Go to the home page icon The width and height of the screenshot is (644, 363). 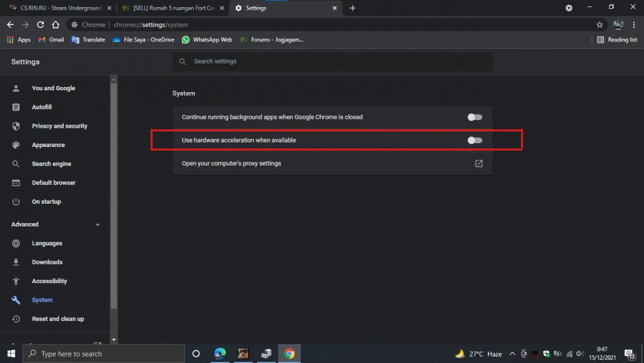(x=55, y=25)
